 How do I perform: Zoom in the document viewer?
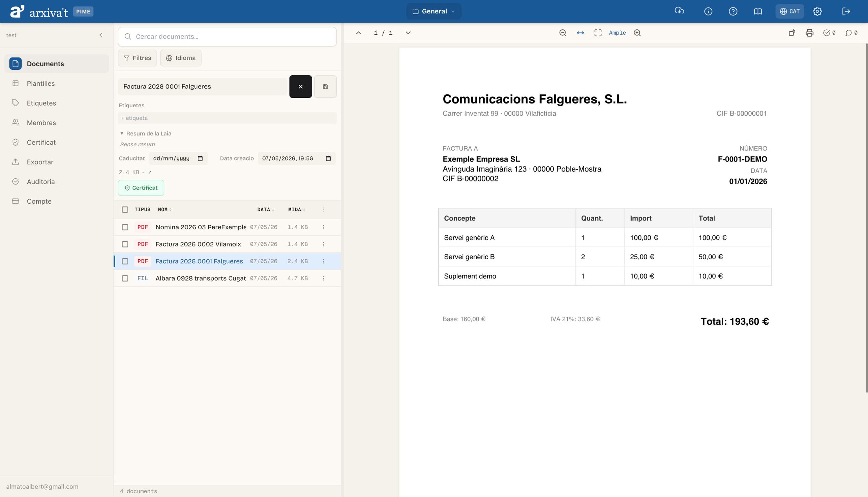[637, 33]
